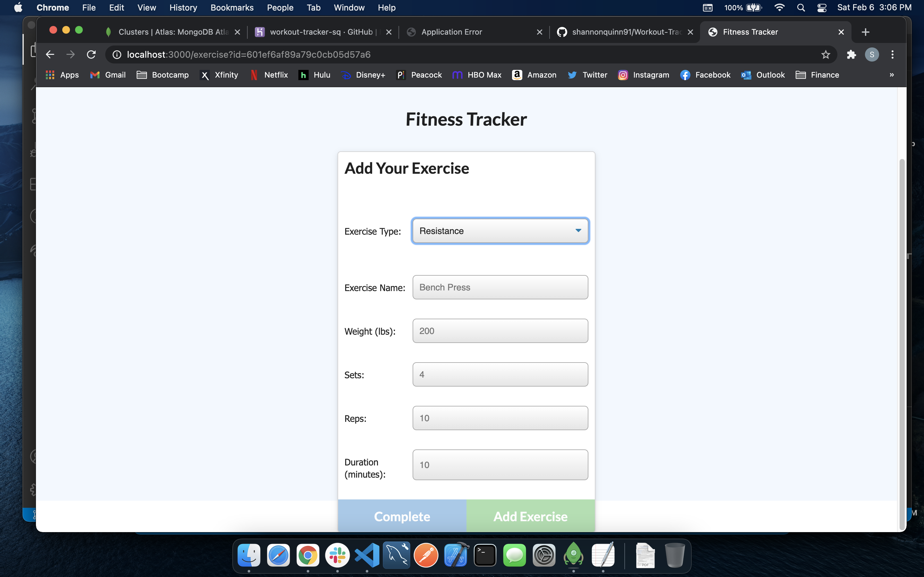924x577 pixels.
Task: Open Slack from the dock
Action: (337, 555)
